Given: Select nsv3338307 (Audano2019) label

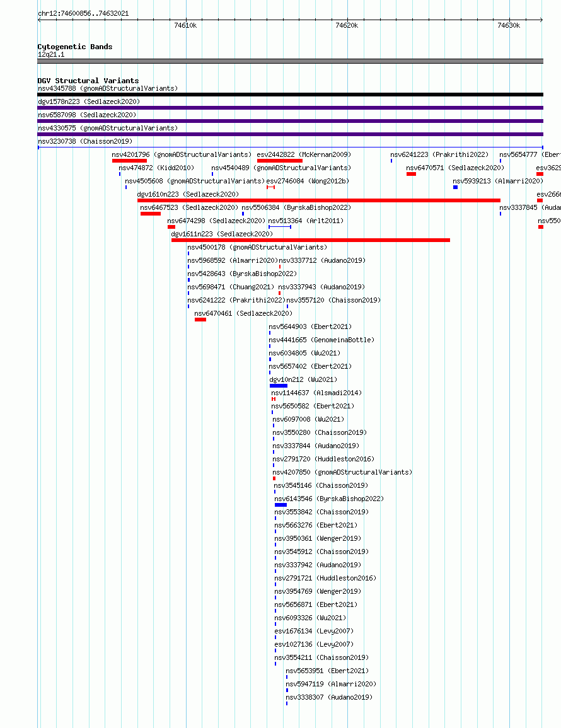Looking at the screenshot, I should tap(329, 697).
